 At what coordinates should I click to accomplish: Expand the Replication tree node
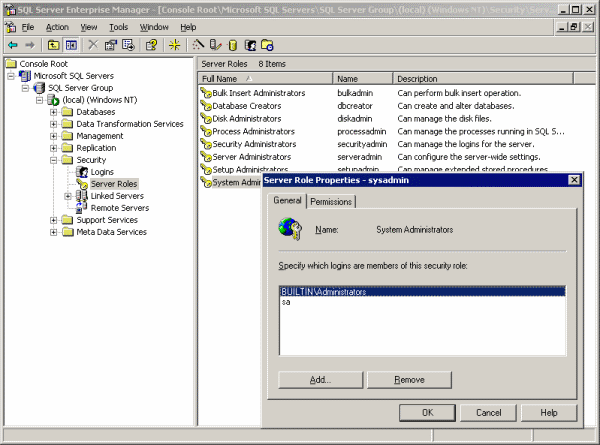click(54, 148)
